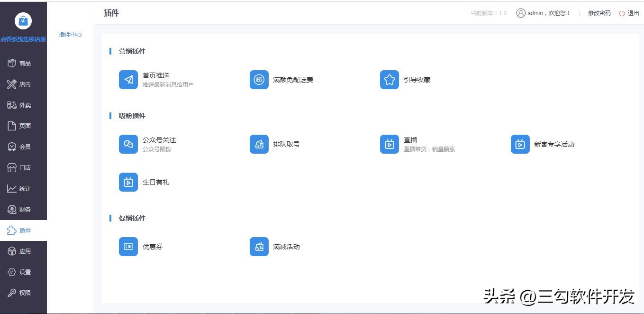
Task: Open the 外卖 takeout sidebar icon
Action: [x=11, y=105]
